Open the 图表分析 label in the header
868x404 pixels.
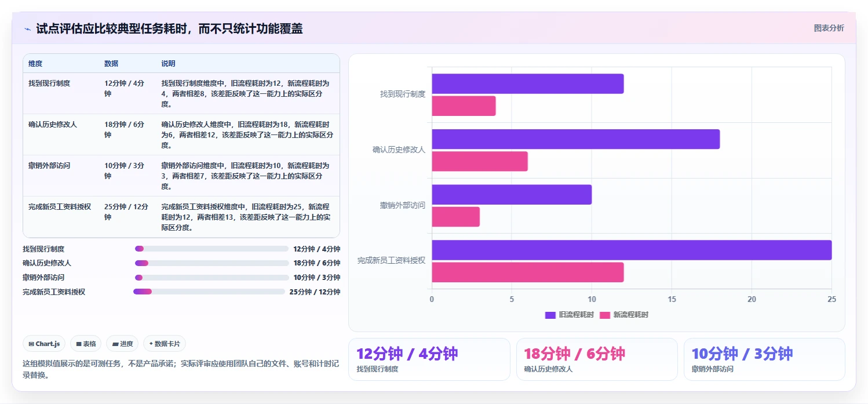(829, 28)
